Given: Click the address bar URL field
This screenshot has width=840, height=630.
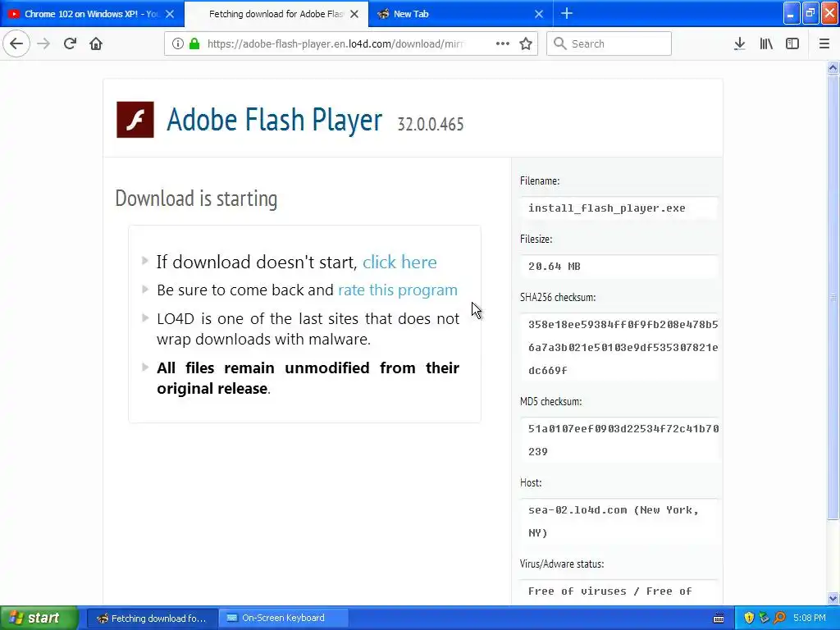Looking at the screenshot, I should click(336, 43).
